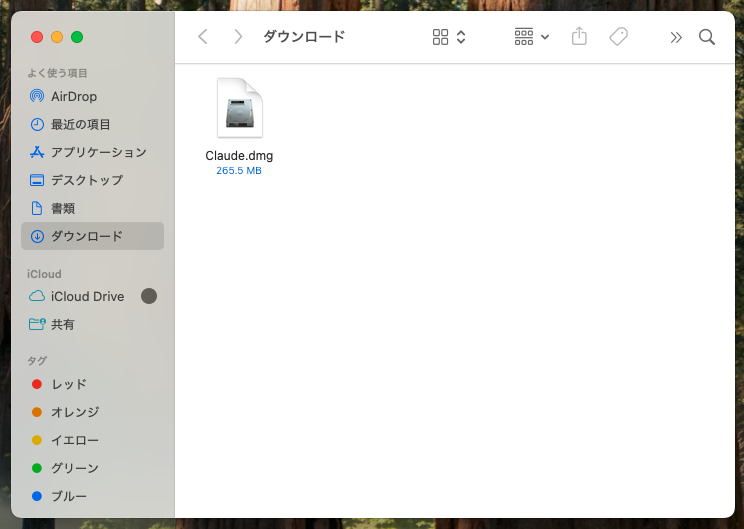This screenshot has width=744, height=529.
Task: Click the アプリケーション app icon
Action: coord(37,152)
